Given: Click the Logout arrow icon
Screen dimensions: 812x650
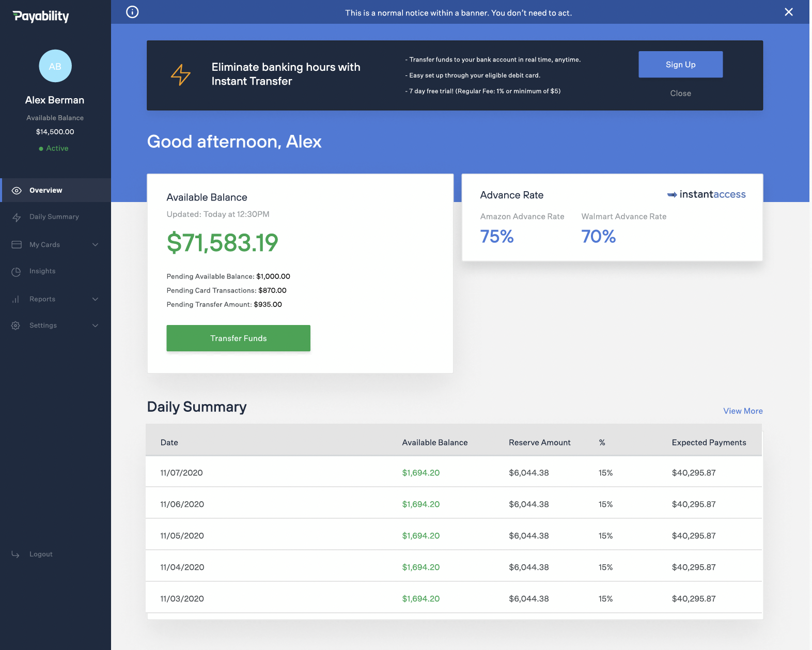Looking at the screenshot, I should (15, 554).
